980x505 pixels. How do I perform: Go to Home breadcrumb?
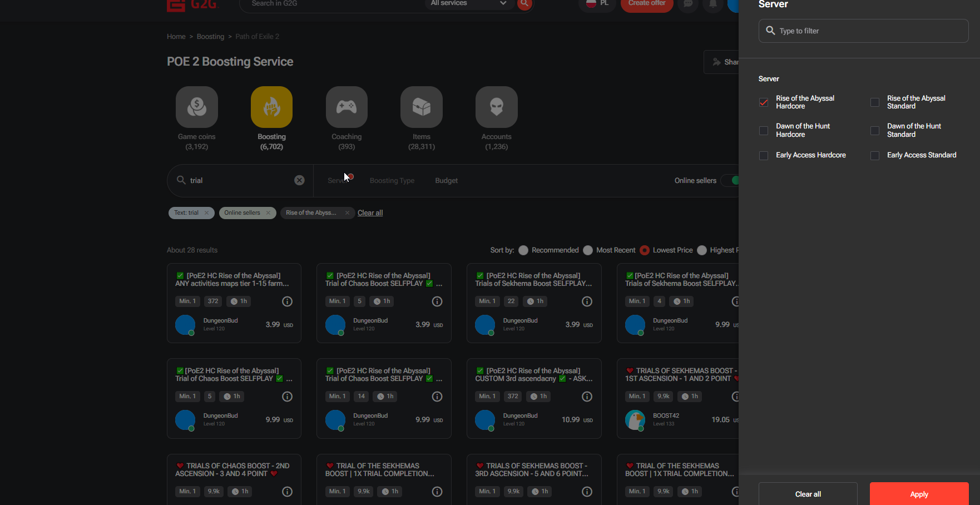(x=176, y=37)
